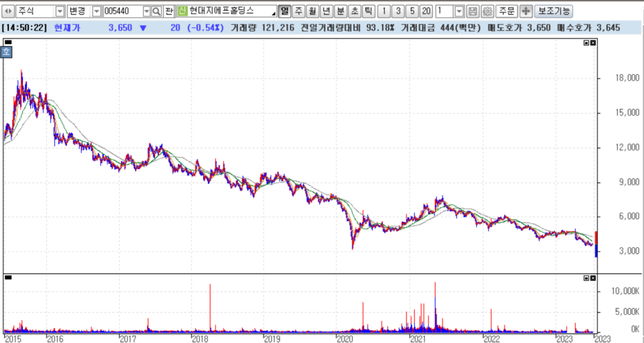This screenshot has height=343, width=644.
Task: Select the 초 second chart period
Action: click(354, 12)
